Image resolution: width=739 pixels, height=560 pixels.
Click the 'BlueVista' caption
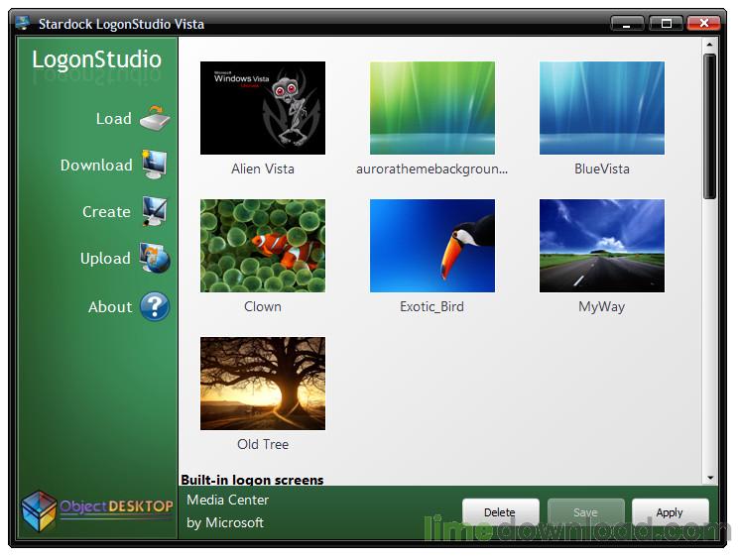(602, 169)
